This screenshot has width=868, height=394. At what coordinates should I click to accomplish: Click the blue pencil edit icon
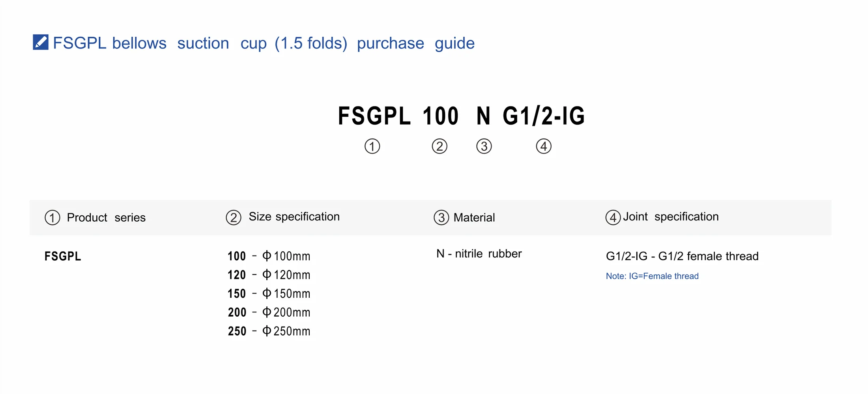(40, 42)
